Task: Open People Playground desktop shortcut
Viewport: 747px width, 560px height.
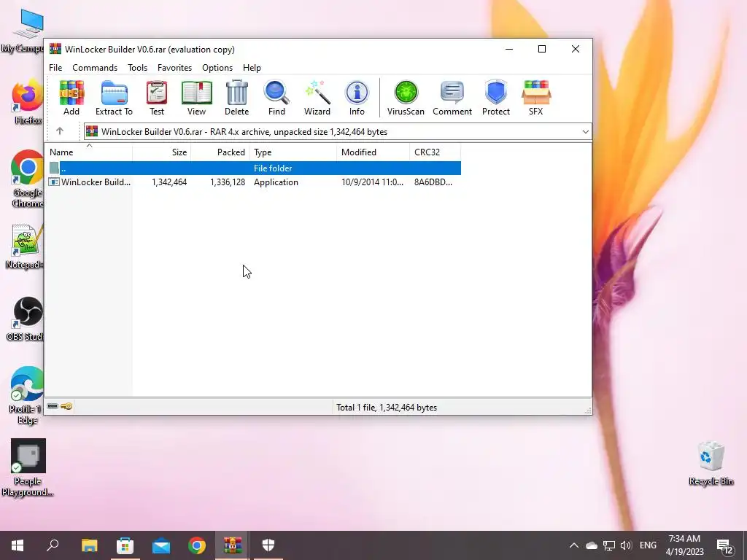Action: click(x=28, y=467)
